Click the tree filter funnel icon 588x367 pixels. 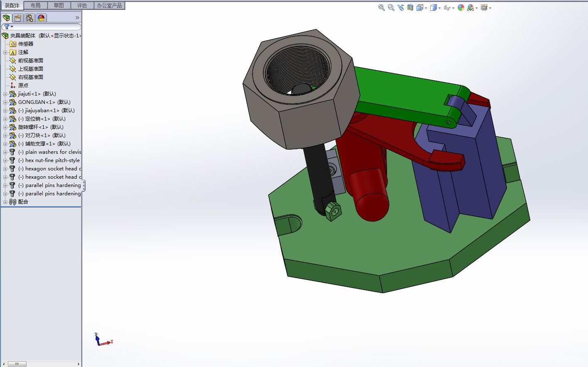click(7, 27)
